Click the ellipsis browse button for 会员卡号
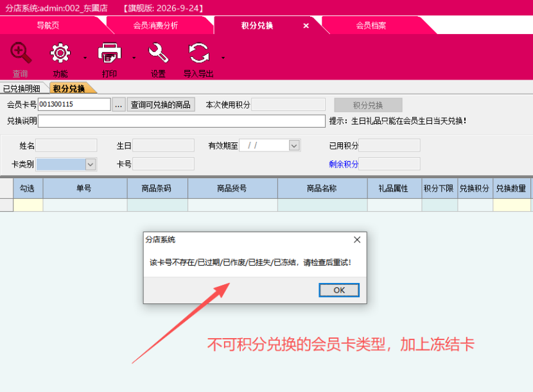 tap(118, 105)
